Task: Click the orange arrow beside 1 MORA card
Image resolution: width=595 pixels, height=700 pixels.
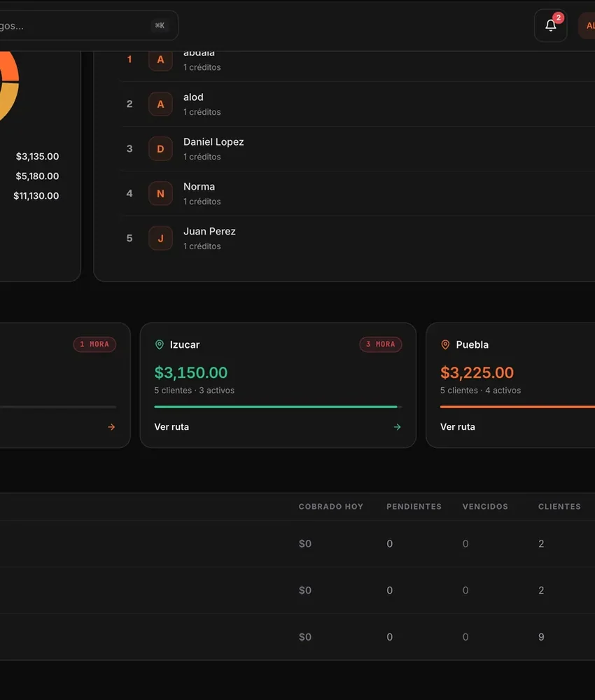Action: (x=111, y=427)
